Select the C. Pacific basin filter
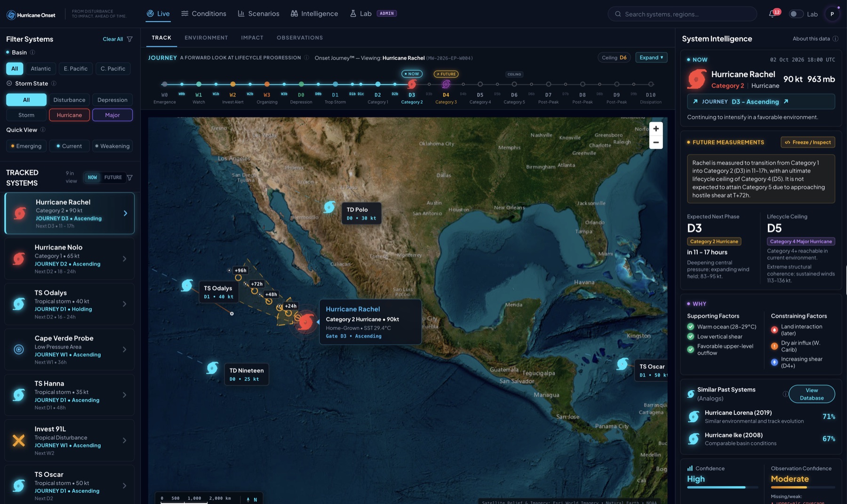This screenshot has width=847, height=504. (113, 69)
